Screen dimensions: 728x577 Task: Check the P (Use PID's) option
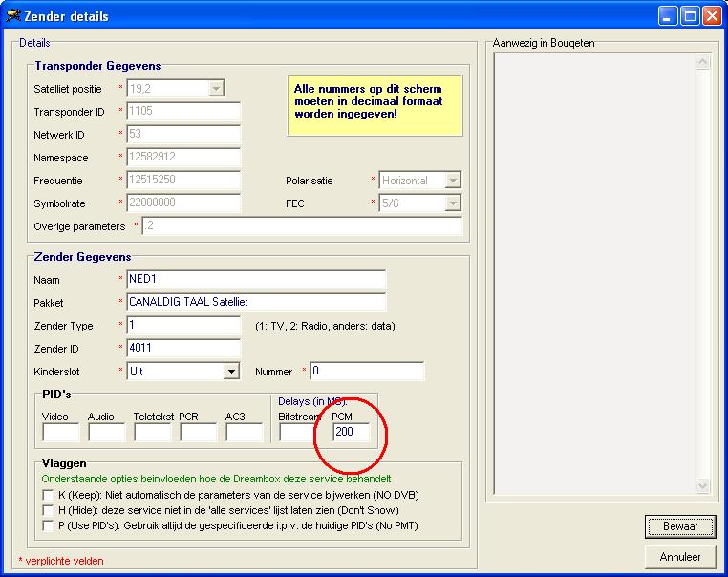49,525
